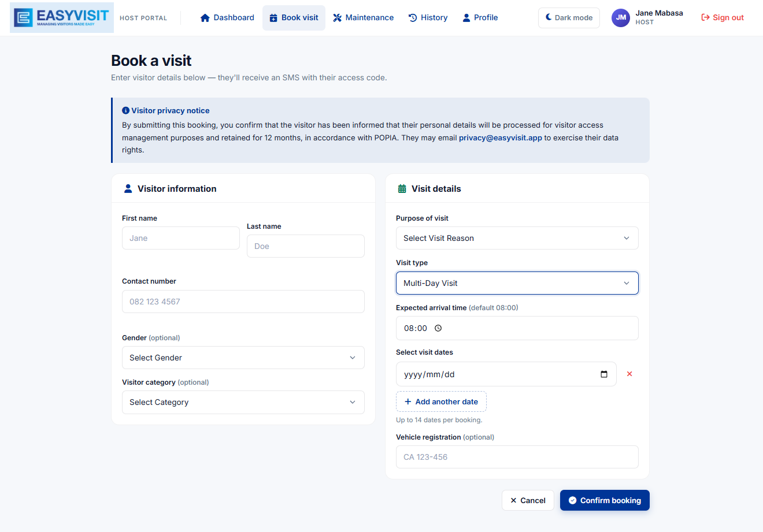This screenshot has height=532, width=763.
Task: Switch to the Maintenance tab
Action: (363, 18)
